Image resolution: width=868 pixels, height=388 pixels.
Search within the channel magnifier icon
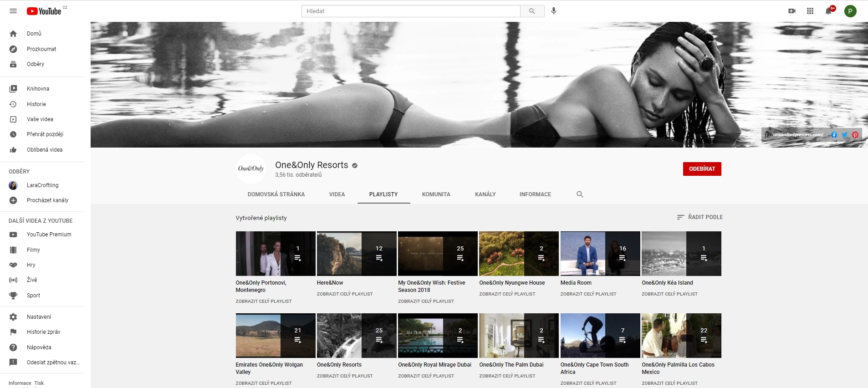580,194
